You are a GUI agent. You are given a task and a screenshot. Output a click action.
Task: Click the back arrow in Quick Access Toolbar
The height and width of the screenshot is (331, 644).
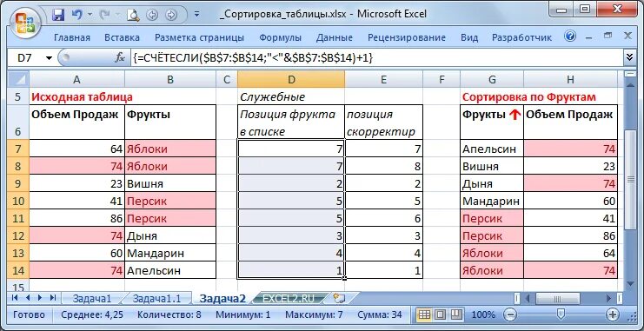click(x=153, y=15)
